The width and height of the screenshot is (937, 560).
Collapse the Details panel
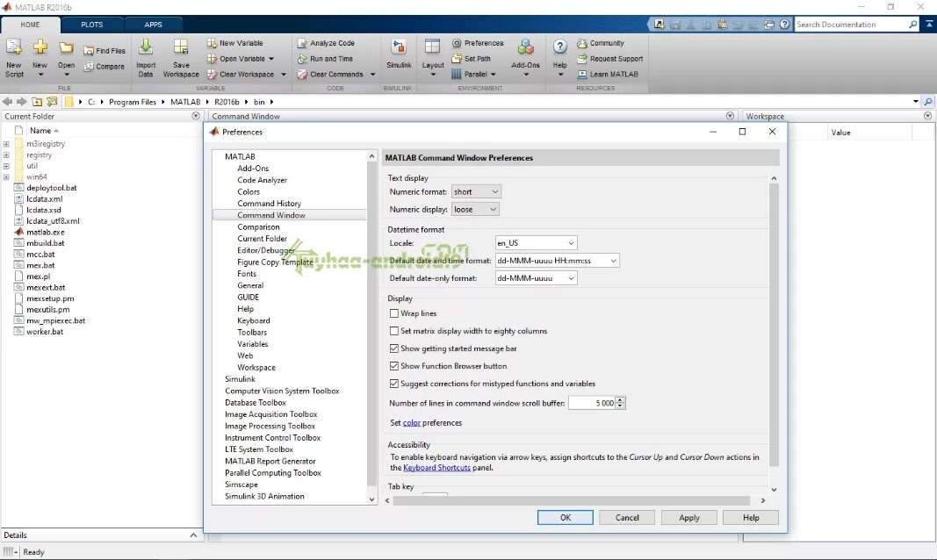click(x=193, y=535)
